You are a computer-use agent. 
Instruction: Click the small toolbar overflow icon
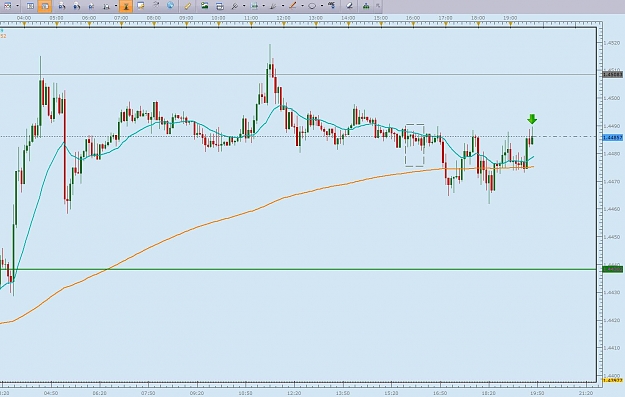point(378,6)
